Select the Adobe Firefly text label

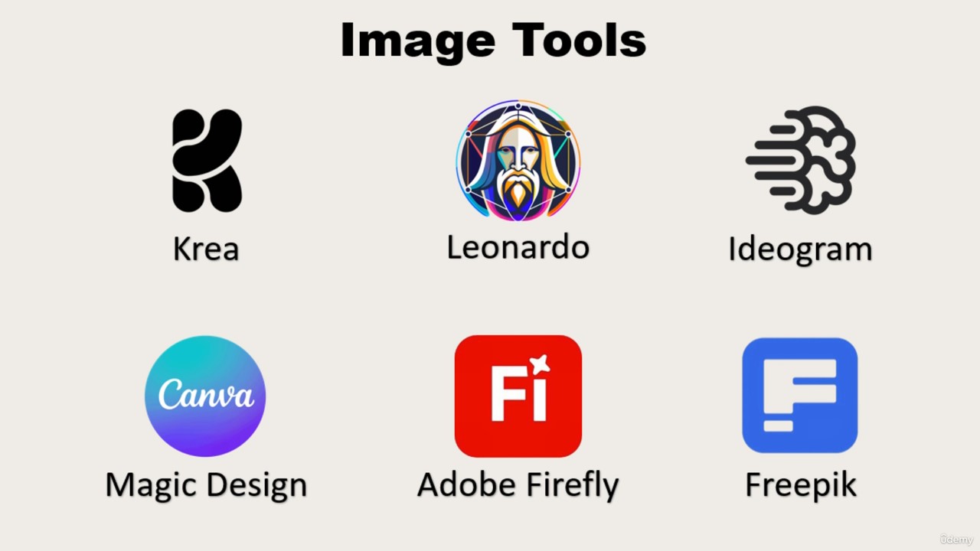(x=518, y=486)
